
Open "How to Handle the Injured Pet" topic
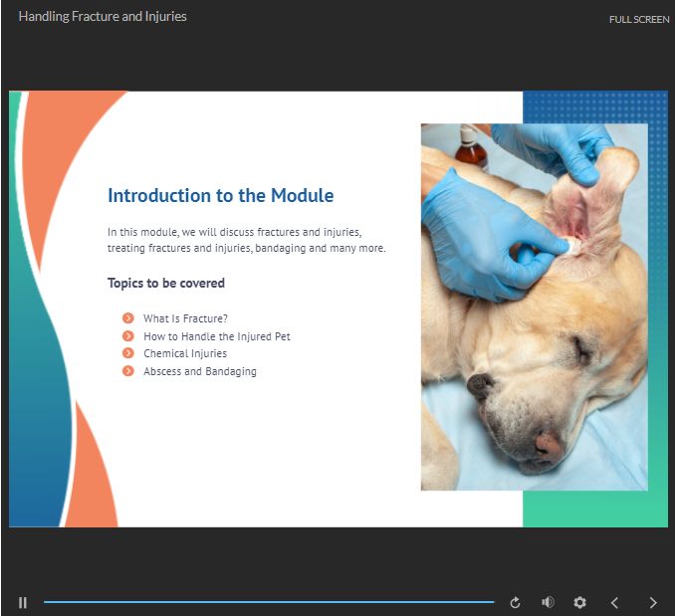(x=216, y=336)
